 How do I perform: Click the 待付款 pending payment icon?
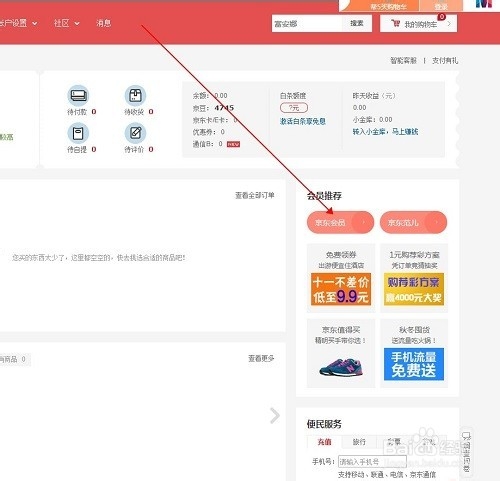78,95
